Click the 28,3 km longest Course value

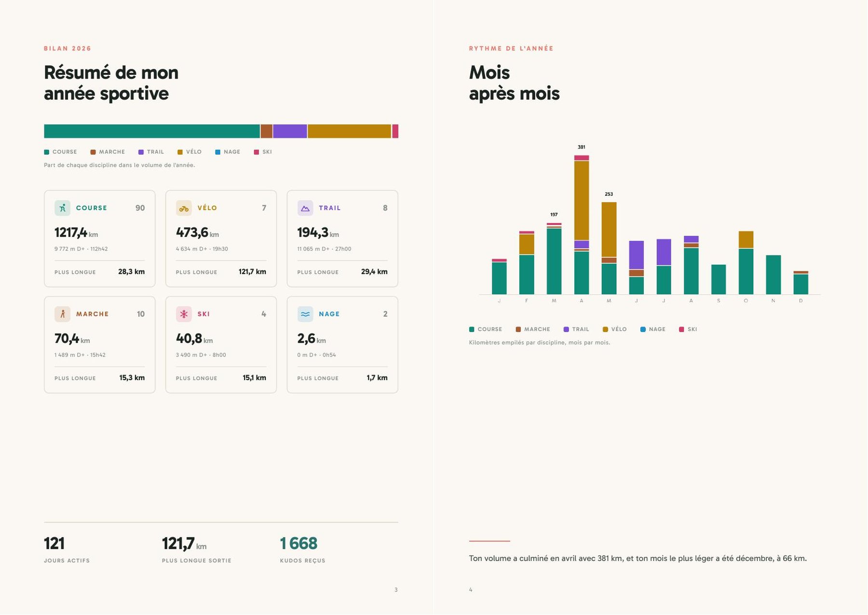coord(131,272)
